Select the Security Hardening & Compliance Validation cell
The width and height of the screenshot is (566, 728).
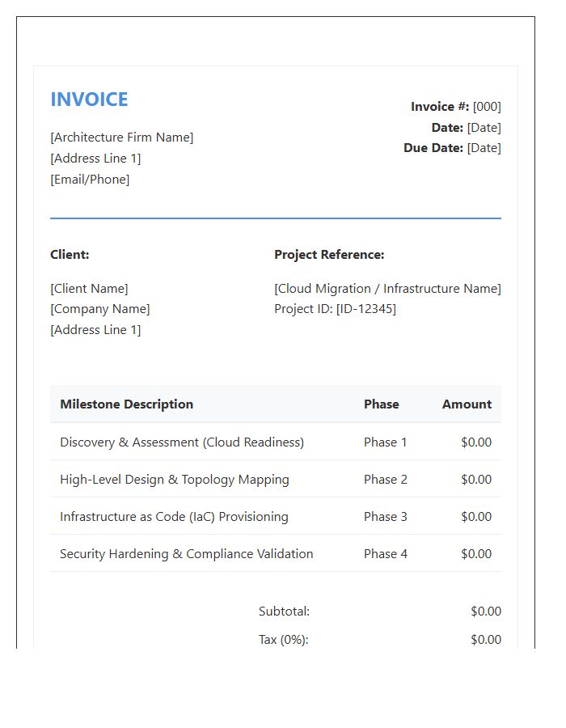click(x=187, y=553)
